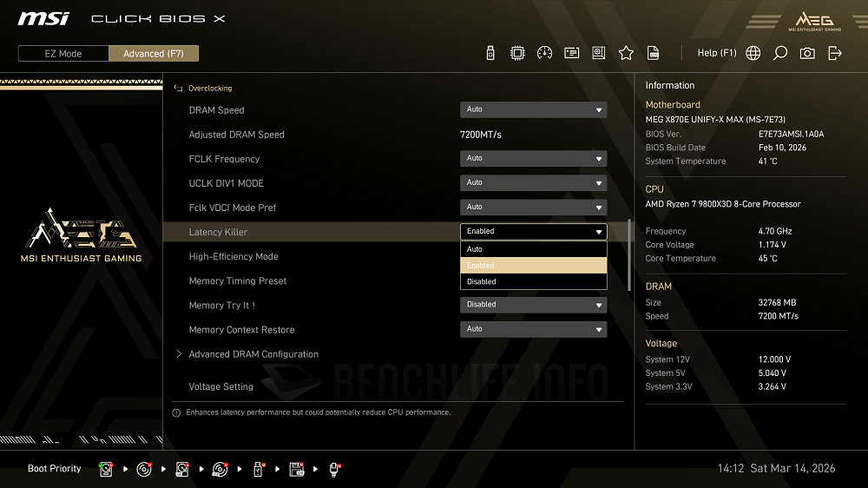The height and width of the screenshot is (488, 868).
Task: Click the Core Voltage value 1.174 V
Action: coord(773,244)
